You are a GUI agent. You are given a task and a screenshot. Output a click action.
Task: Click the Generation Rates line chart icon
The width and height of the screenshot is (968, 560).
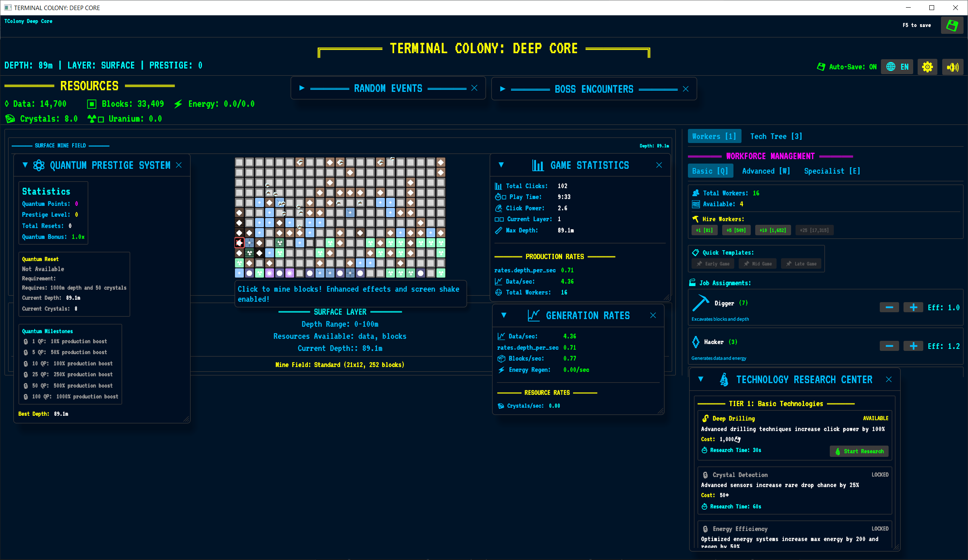tap(533, 315)
